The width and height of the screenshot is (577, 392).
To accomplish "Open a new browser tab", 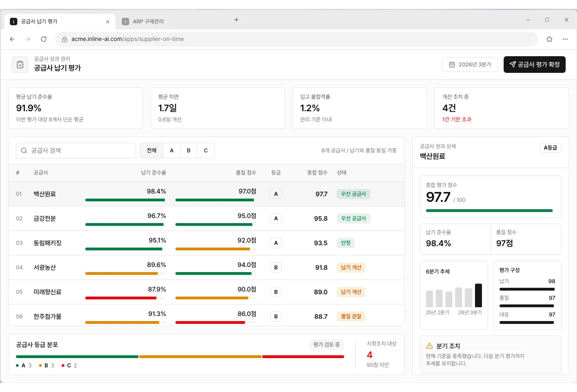I will 236,20.
